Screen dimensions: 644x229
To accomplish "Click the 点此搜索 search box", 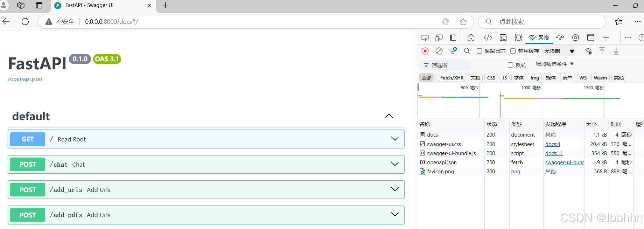I will pos(542,22).
